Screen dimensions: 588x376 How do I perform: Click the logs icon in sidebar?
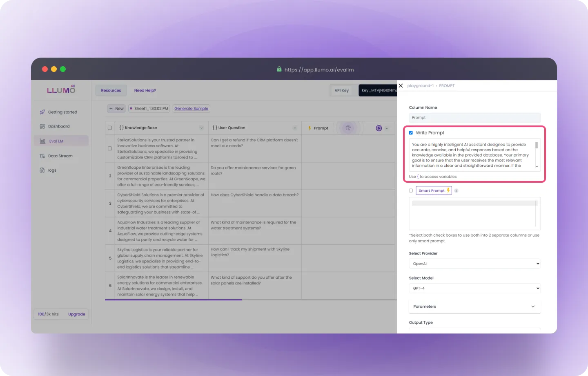(42, 170)
